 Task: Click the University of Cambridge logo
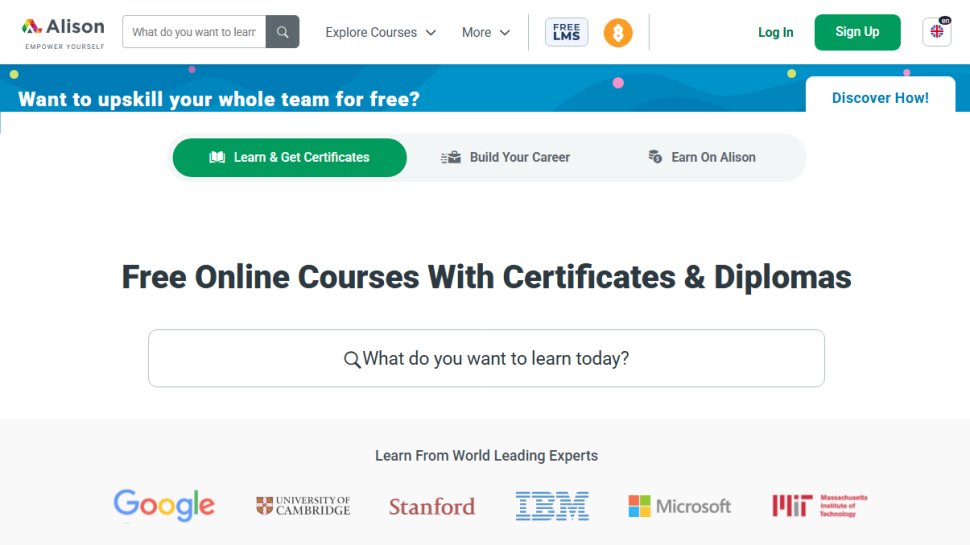303,505
